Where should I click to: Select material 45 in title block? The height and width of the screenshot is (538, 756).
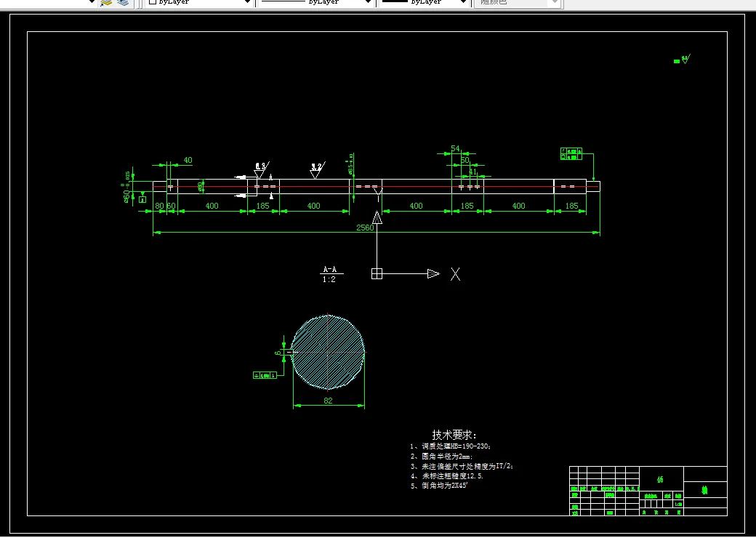tap(661, 480)
